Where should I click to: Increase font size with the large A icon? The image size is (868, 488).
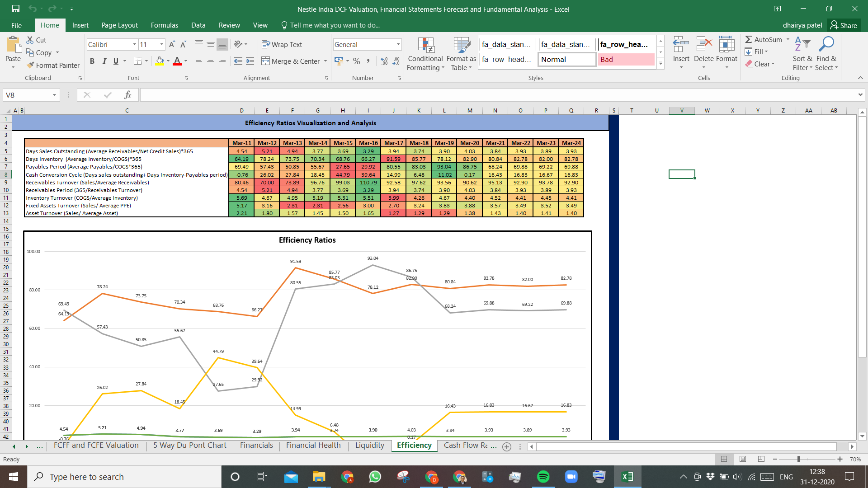pyautogui.click(x=172, y=44)
